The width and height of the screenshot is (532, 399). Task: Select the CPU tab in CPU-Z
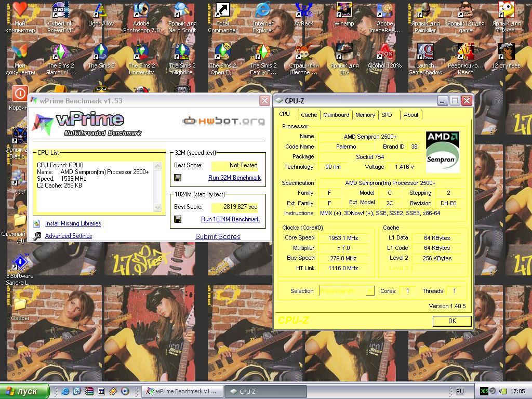[284, 114]
